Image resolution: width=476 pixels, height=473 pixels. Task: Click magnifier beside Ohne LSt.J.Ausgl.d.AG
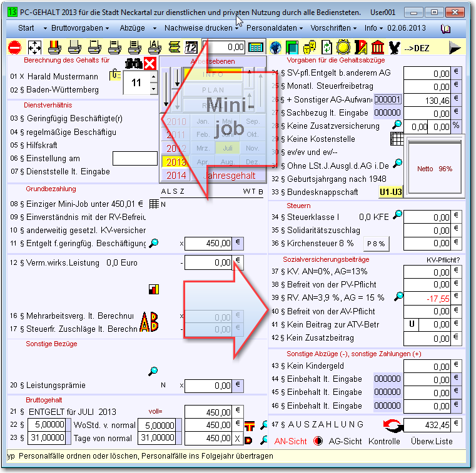[397, 164]
